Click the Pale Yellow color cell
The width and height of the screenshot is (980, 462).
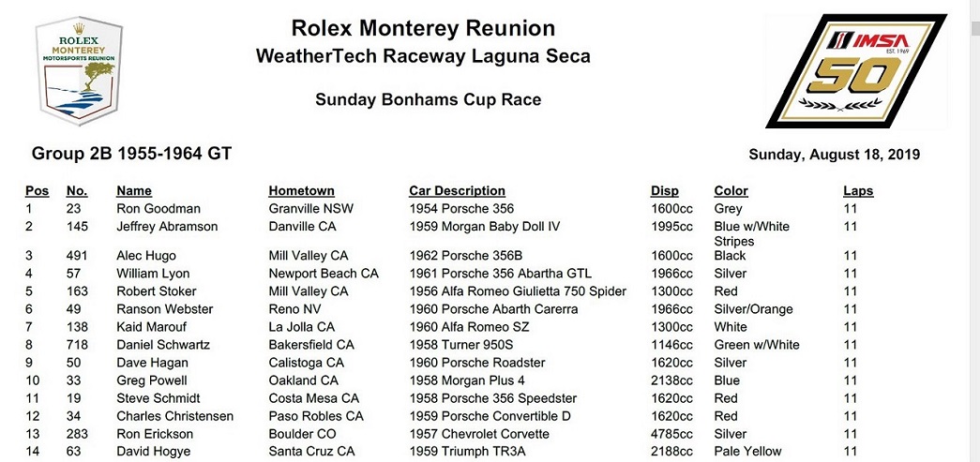pyautogui.click(x=747, y=452)
